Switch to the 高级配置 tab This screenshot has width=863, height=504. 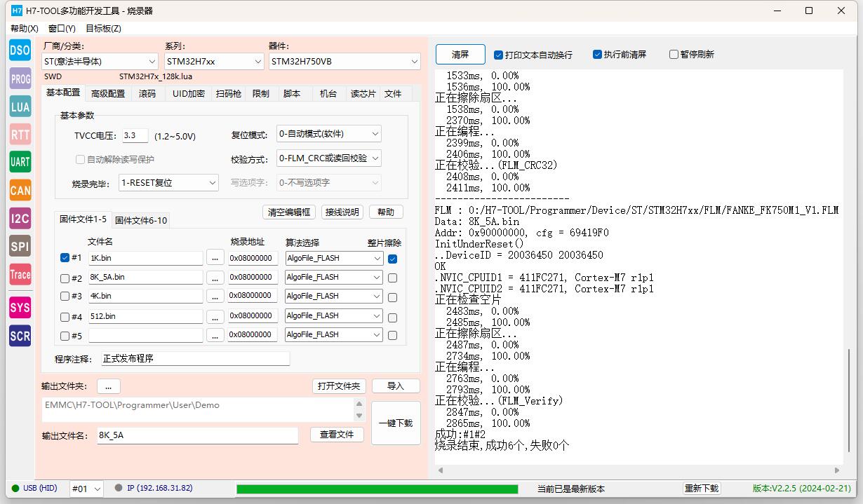click(x=108, y=94)
